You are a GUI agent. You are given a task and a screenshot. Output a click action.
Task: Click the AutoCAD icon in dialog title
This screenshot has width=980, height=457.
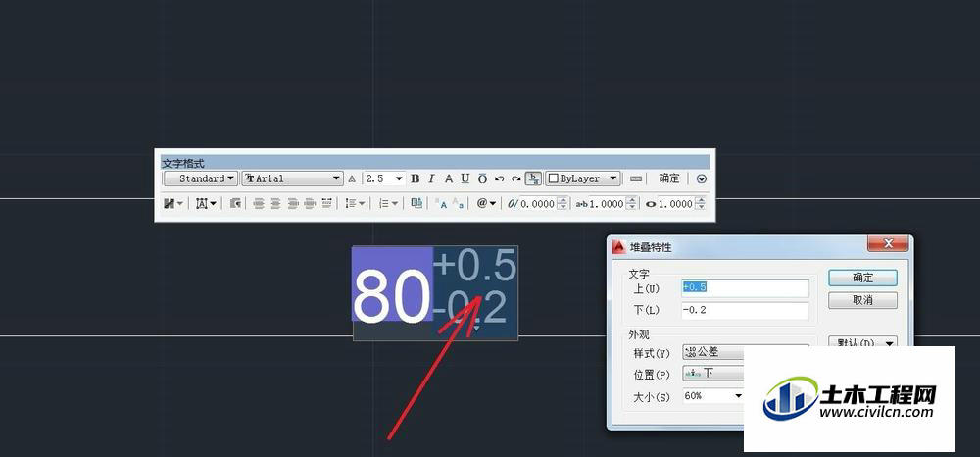coord(618,246)
